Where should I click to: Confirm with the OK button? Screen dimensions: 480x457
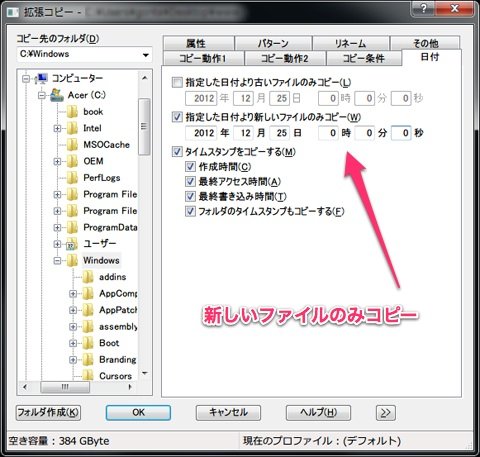point(138,413)
